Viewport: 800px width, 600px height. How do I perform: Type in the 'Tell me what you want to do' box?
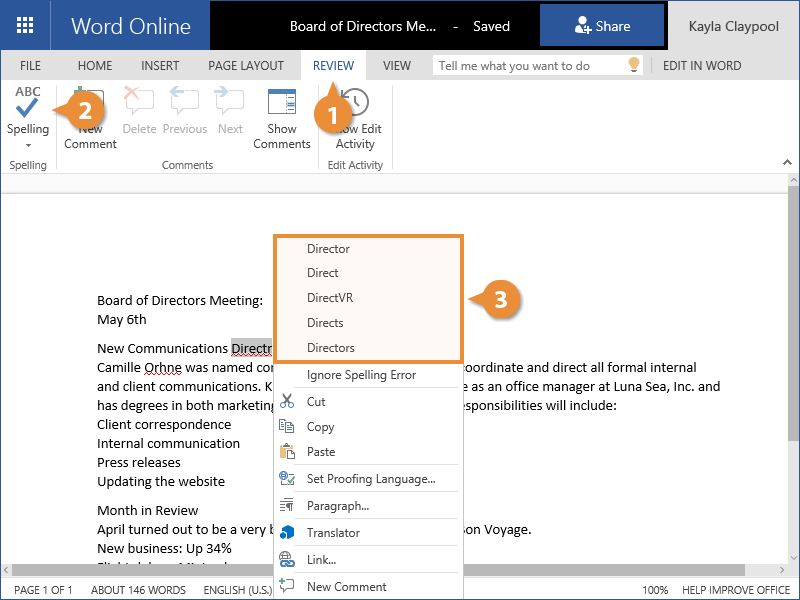coord(528,66)
